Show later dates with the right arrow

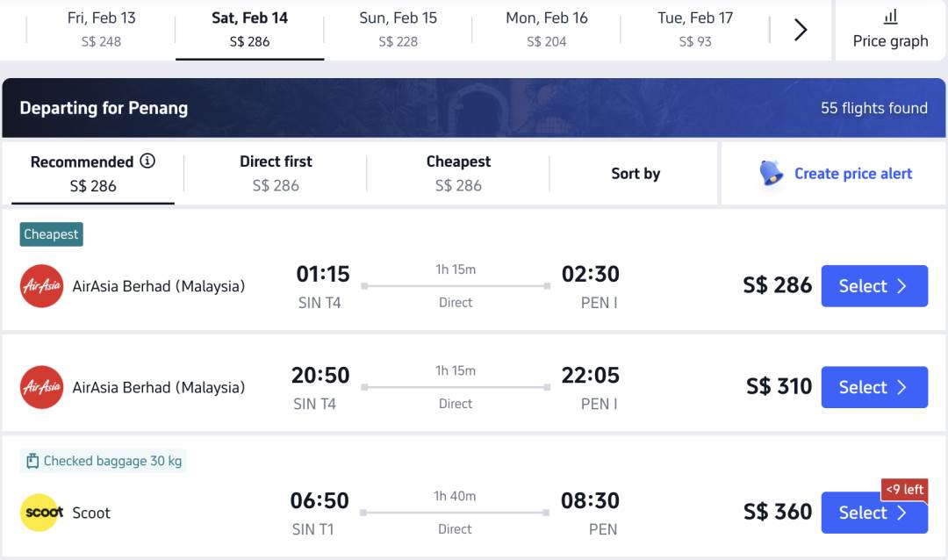coord(801,30)
